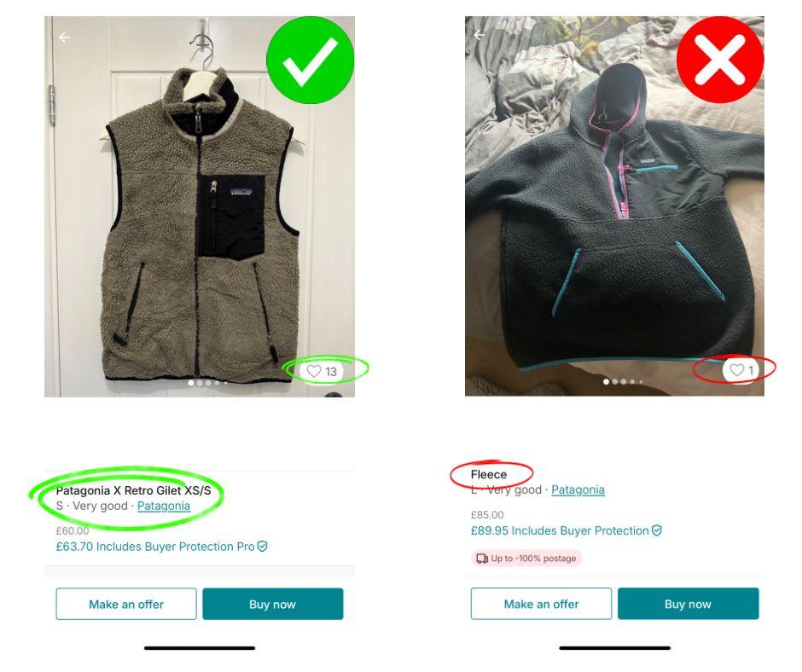Tap shield icon next to £89.95
The height and width of the screenshot is (672, 802).
(x=657, y=530)
